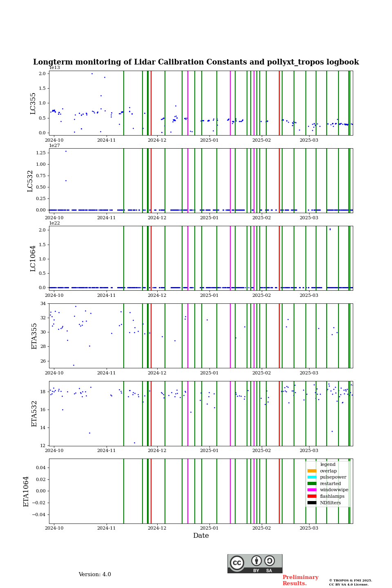
Task: Select the 'NDfilters' legend label
Action: [330, 503]
